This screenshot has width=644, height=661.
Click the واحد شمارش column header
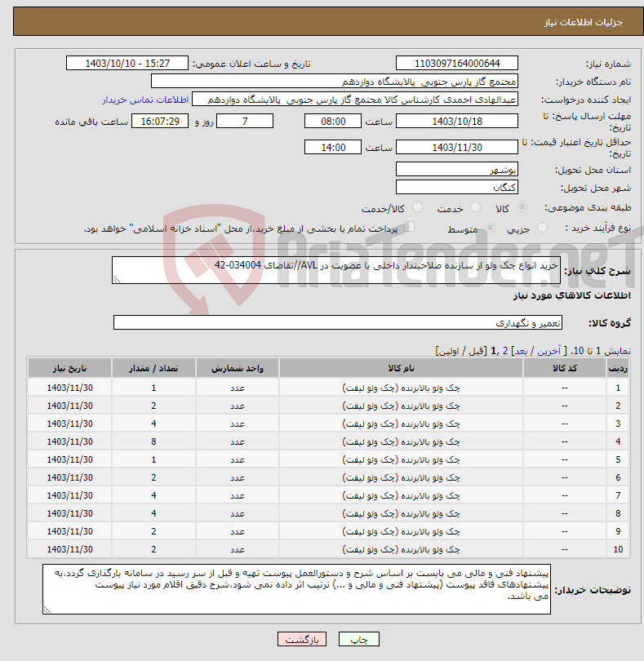(238, 368)
